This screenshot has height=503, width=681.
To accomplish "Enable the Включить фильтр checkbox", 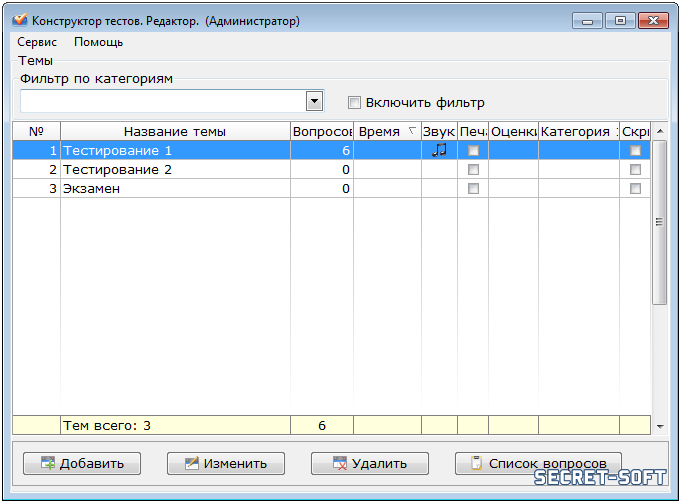I will [354, 102].
